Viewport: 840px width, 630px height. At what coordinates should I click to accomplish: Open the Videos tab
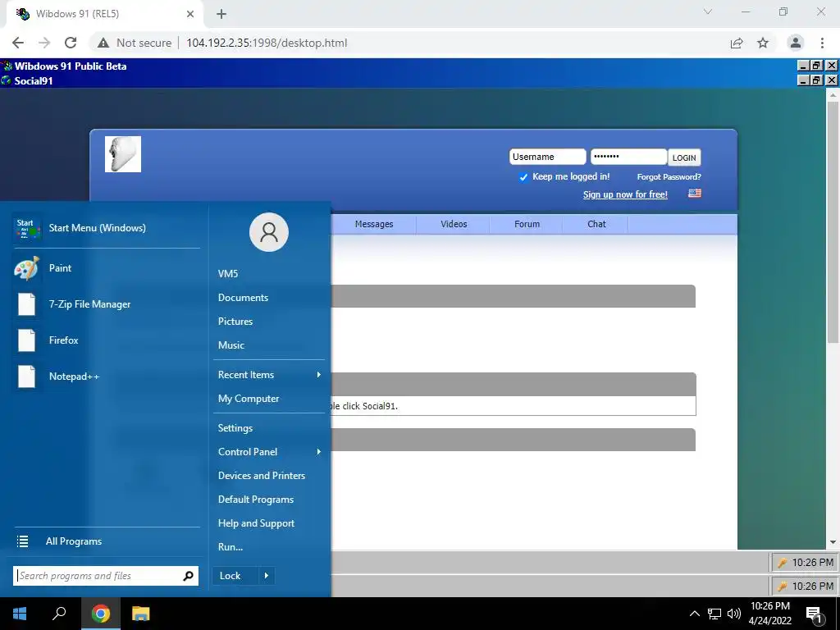[x=454, y=224]
